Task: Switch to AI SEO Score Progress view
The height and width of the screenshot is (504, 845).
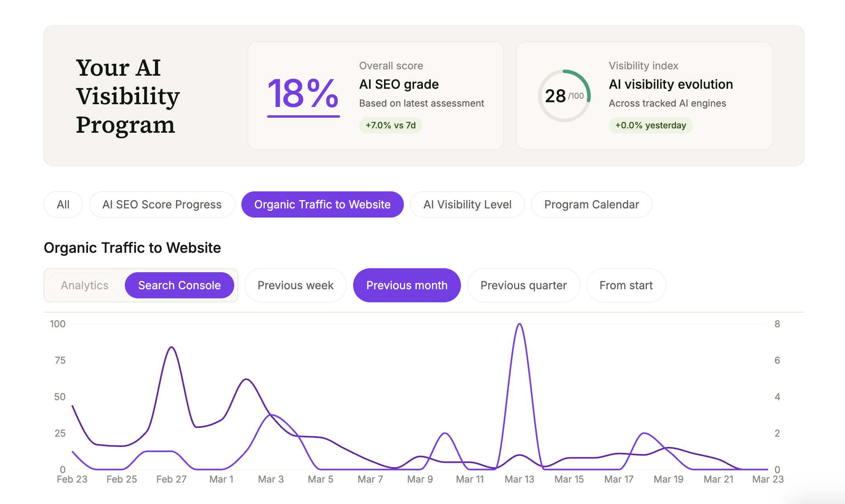Action: (x=162, y=204)
